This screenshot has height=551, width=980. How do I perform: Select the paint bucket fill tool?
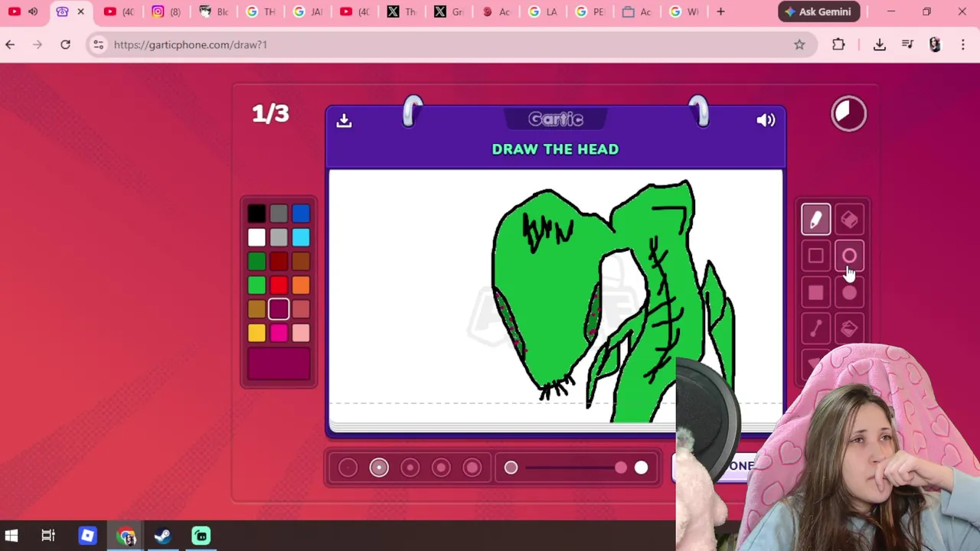[849, 329]
